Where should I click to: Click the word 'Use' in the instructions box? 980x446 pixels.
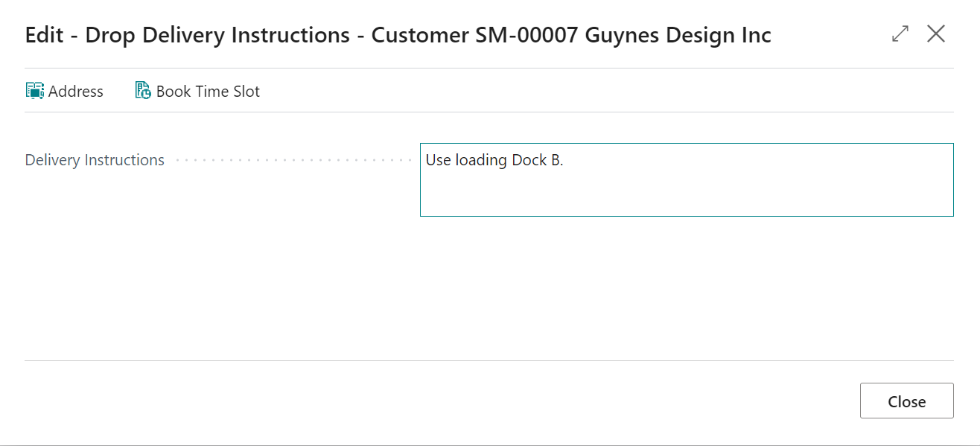439,160
